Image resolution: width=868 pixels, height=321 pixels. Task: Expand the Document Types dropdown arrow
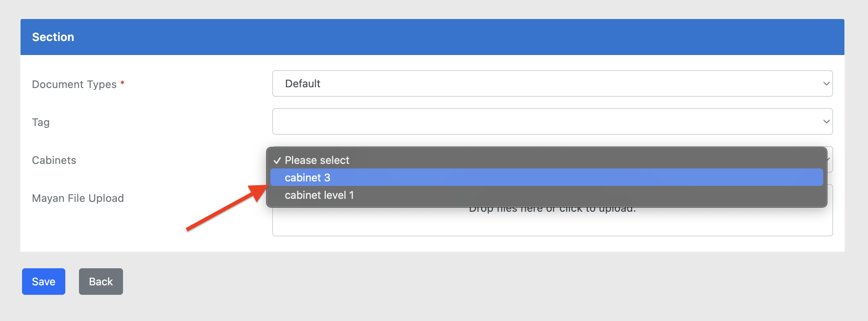(826, 83)
